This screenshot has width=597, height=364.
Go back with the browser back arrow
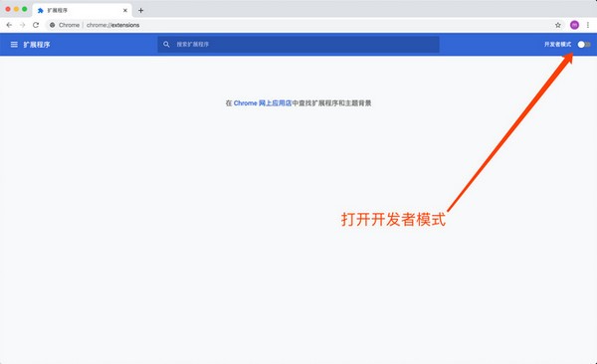click(9, 25)
